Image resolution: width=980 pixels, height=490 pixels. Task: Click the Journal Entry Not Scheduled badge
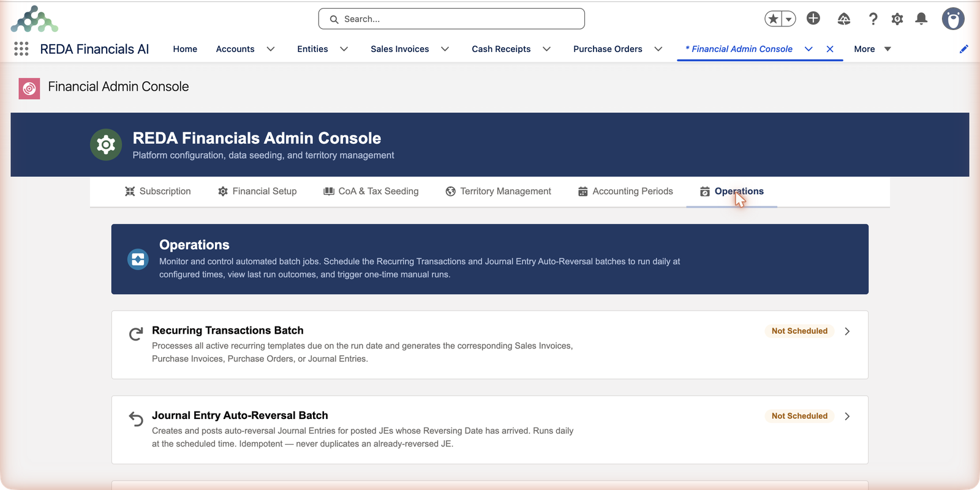799,416
